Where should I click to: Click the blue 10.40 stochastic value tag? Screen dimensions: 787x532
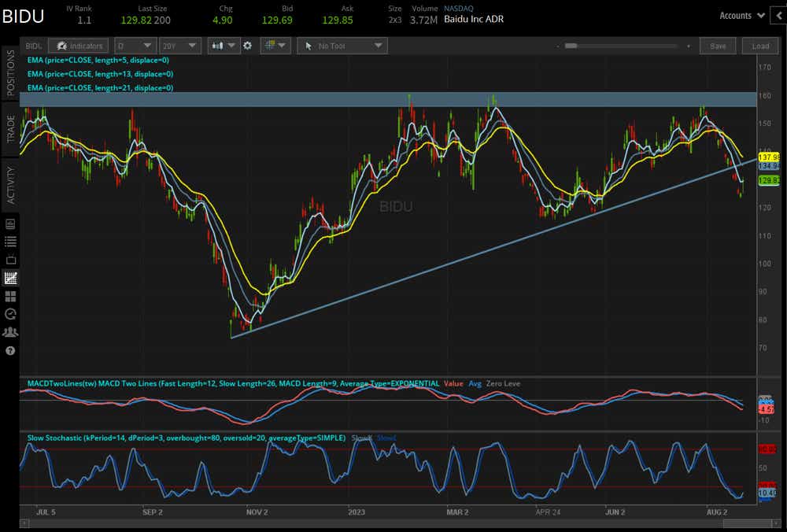pyautogui.click(x=767, y=493)
